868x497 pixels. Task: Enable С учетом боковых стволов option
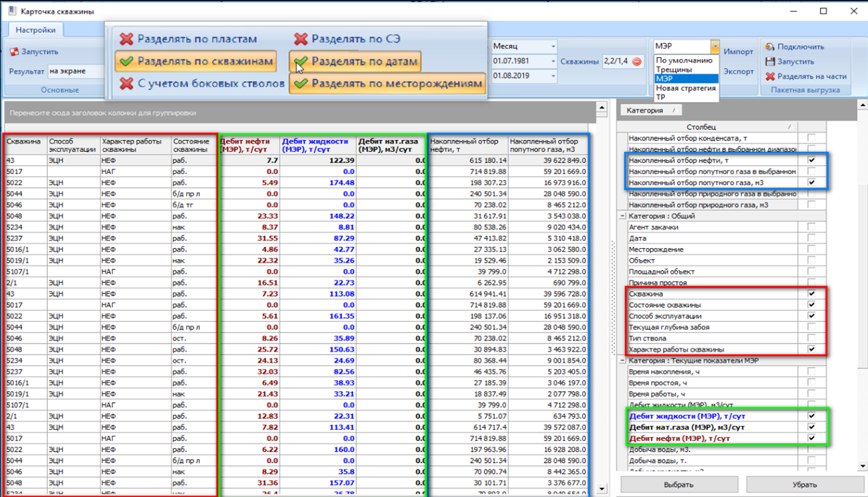[x=202, y=84]
